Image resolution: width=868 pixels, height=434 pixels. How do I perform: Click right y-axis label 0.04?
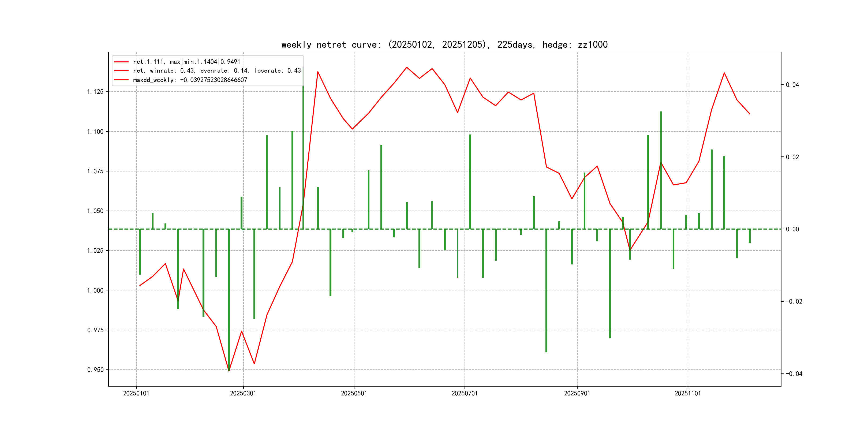(792, 85)
